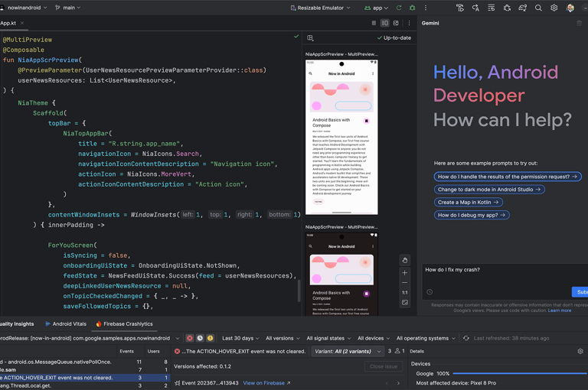Open IDE settings gear icon
The height and width of the screenshot is (390, 588).
pyautogui.click(x=554, y=8)
